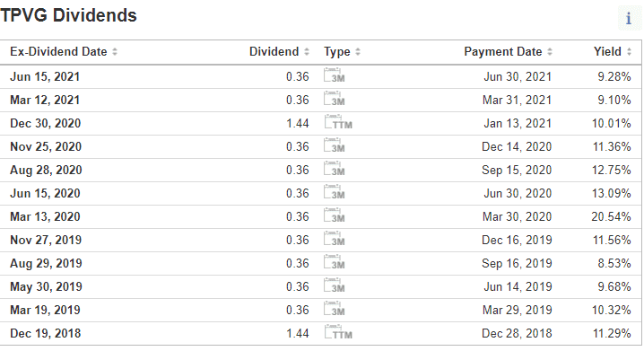Select the Nov 25, 2020 ex-dividend date
644x351 pixels.
pyautogui.click(x=46, y=147)
